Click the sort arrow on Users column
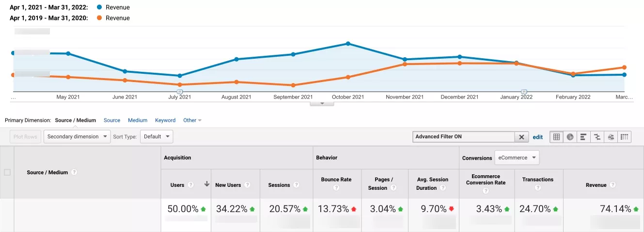644x232 pixels. [207, 184]
